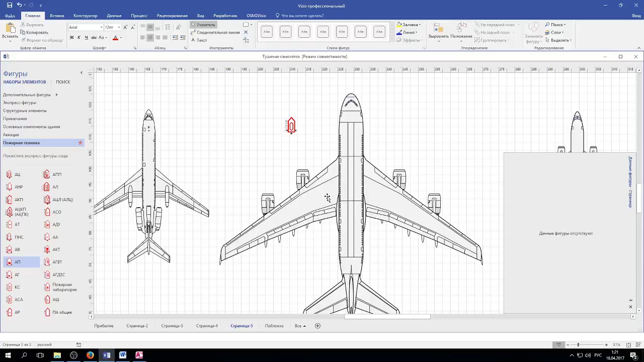Pick the АЛ ladder truck shape
Image resolution: width=644 pixels, height=362 pixels.
pyautogui.click(x=51, y=187)
